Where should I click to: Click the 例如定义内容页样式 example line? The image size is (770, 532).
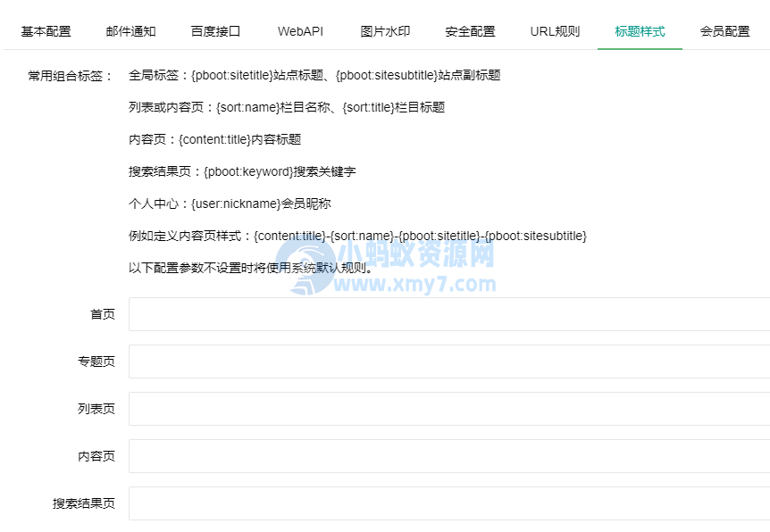click(357, 236)
